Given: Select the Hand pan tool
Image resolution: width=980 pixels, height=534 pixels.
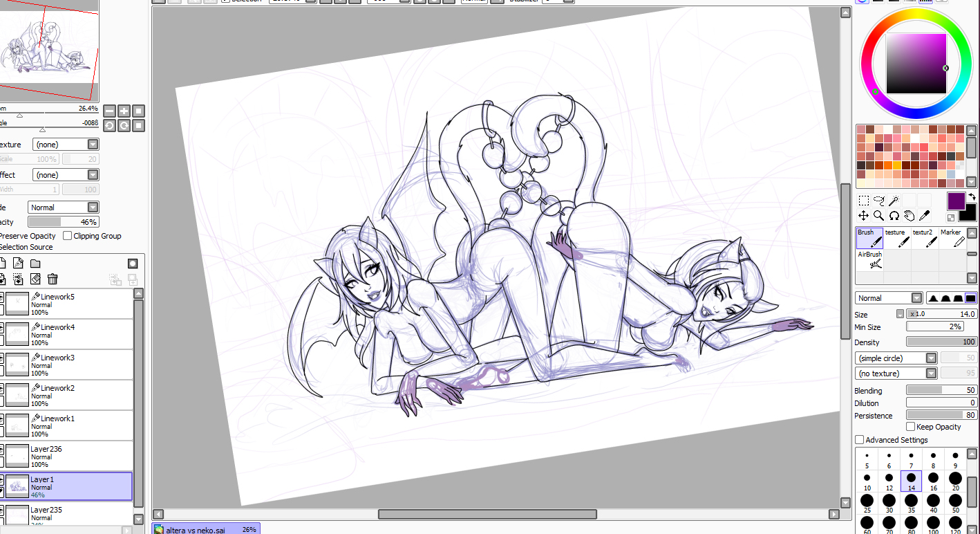Looking at the screenshot, I should click(910, 216).
